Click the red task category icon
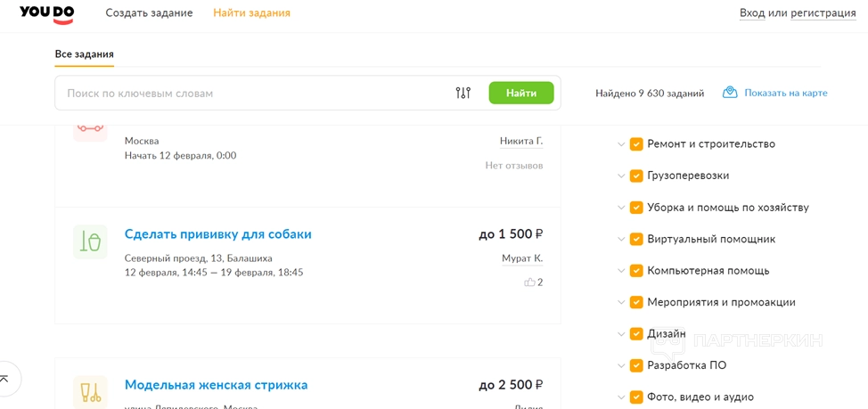 click(90, 127)
